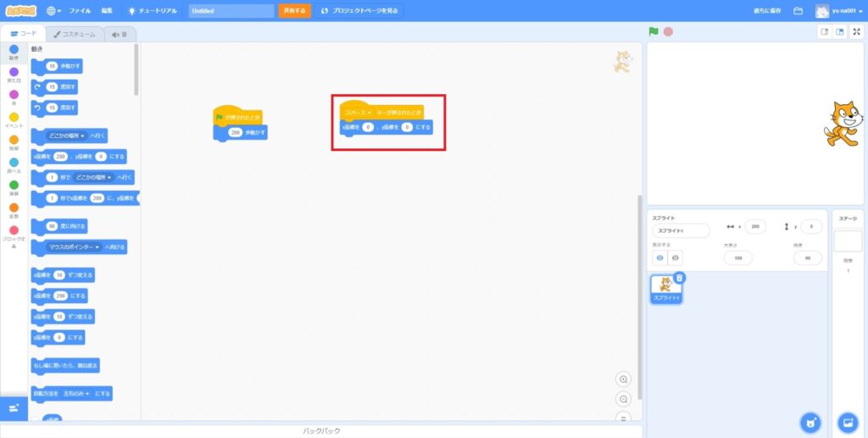Viewport: 868px width, 438px height.
Task: Hide the sprite with crossed-eye button
Action: (x=675, y=258)
